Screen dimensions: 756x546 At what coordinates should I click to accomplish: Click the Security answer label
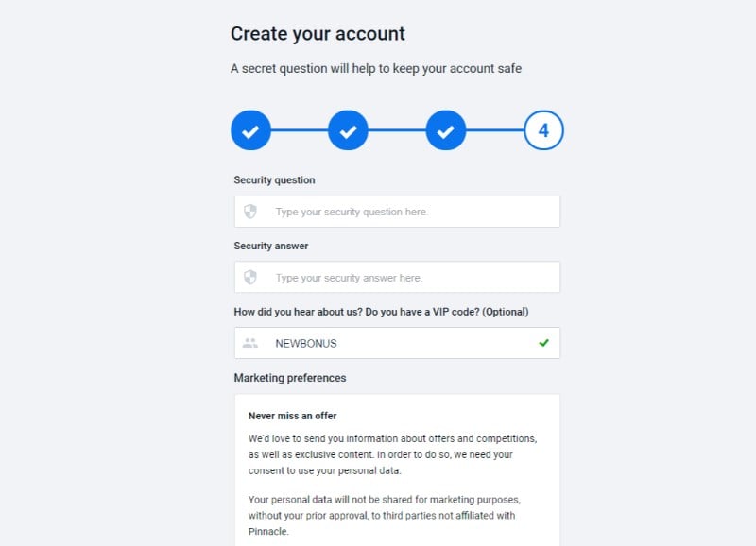tap(271, 246)
